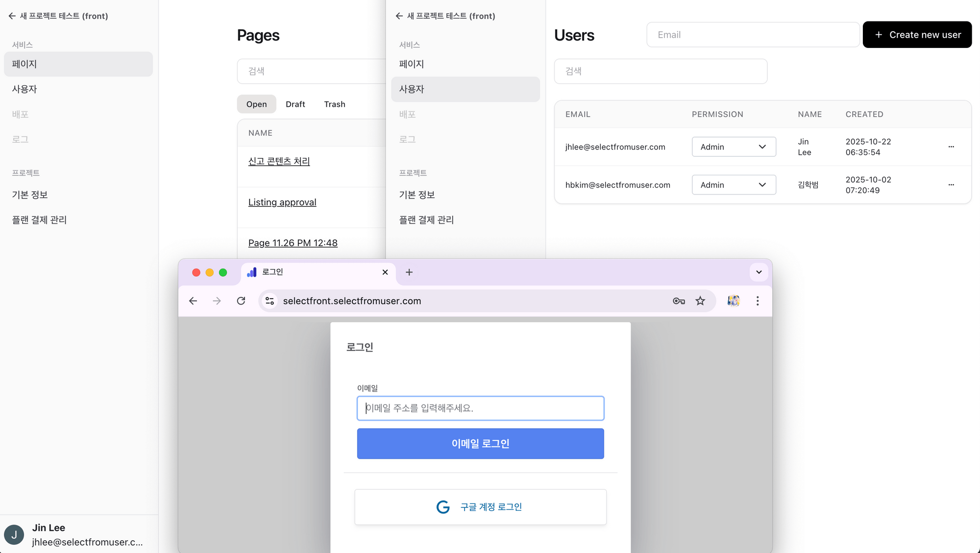Open Chrome three-dot menu

click(x=758, y=301)
